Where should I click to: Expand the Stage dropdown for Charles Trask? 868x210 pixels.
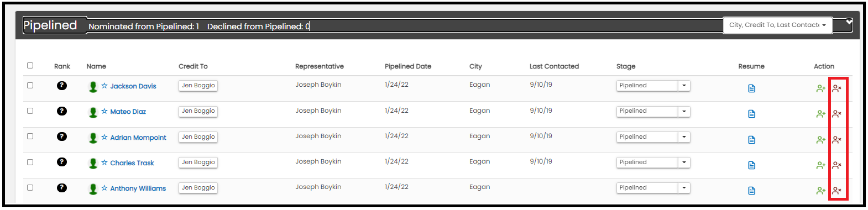tap(653, 162)
